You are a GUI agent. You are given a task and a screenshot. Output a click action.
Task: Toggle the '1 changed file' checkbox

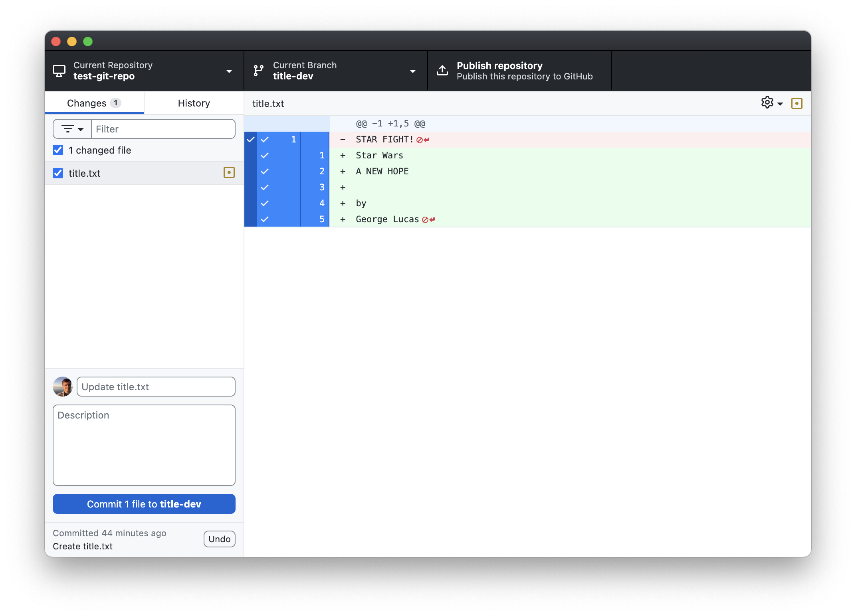[x=58, y=150]
